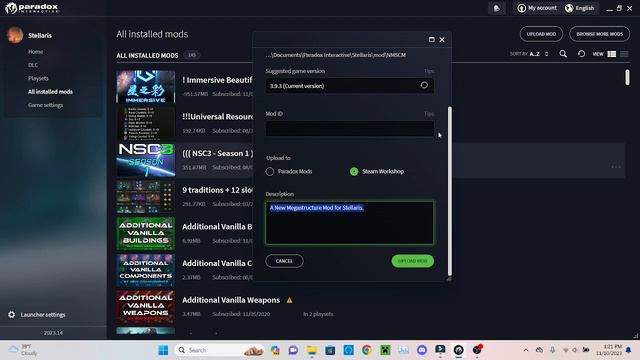Open notifications bell in launcher header

[x=497, y=8]
